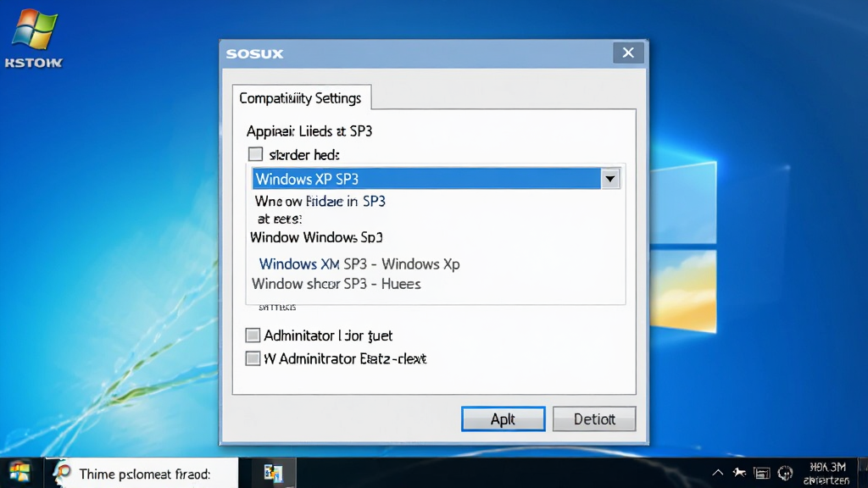Open the circular sync icon in tray
This screenshot has height=488, width=868.
(x=785, y=473)
